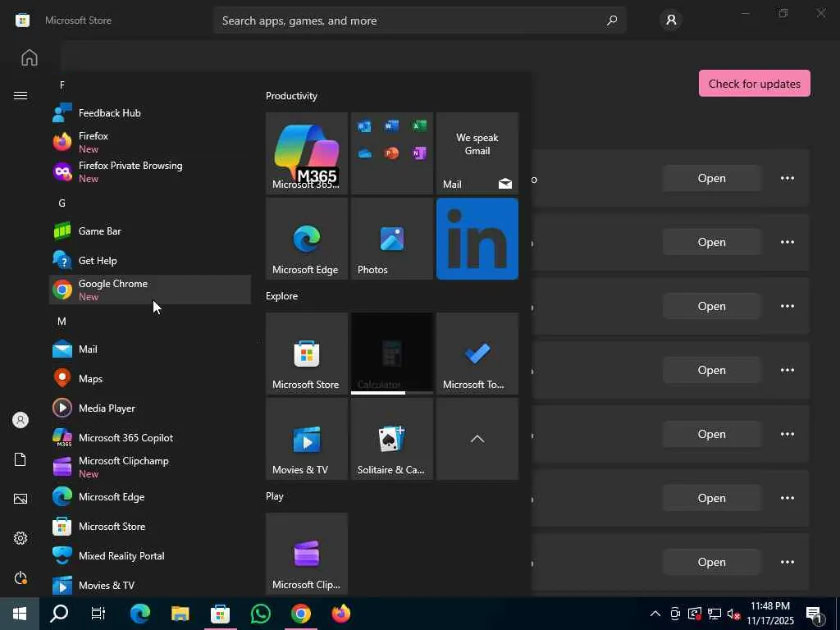Open WhatsApp from taskbar
The width and height of the screenshot is (840, 630).
[x=261, y=614]
